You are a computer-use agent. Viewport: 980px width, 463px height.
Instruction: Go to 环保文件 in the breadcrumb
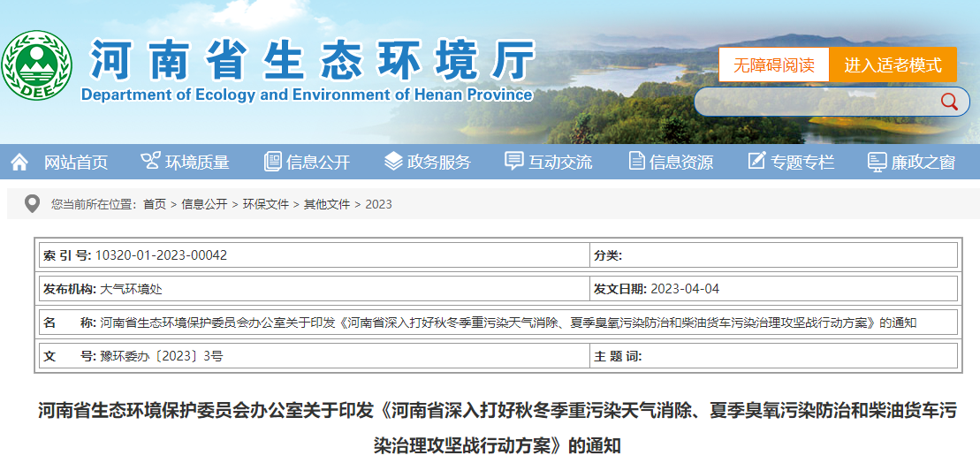tap(266, 204)
